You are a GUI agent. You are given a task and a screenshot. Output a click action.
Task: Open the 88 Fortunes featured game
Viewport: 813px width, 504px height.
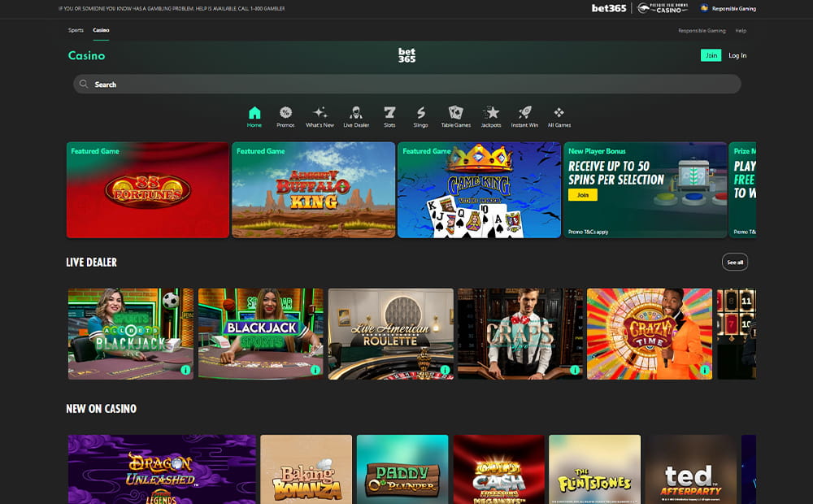tap(148, 189)
